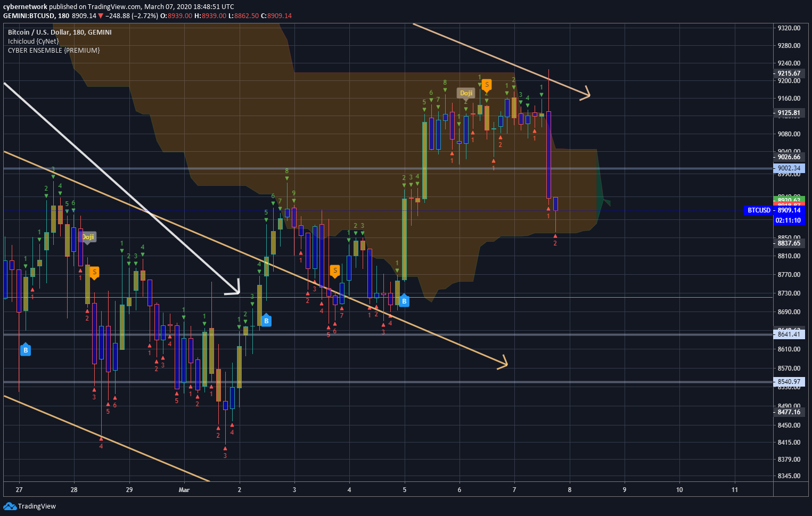Click the 9026.66 price label on axis
The width and height of the screenshot is (812, 516).
coord(789,157)
